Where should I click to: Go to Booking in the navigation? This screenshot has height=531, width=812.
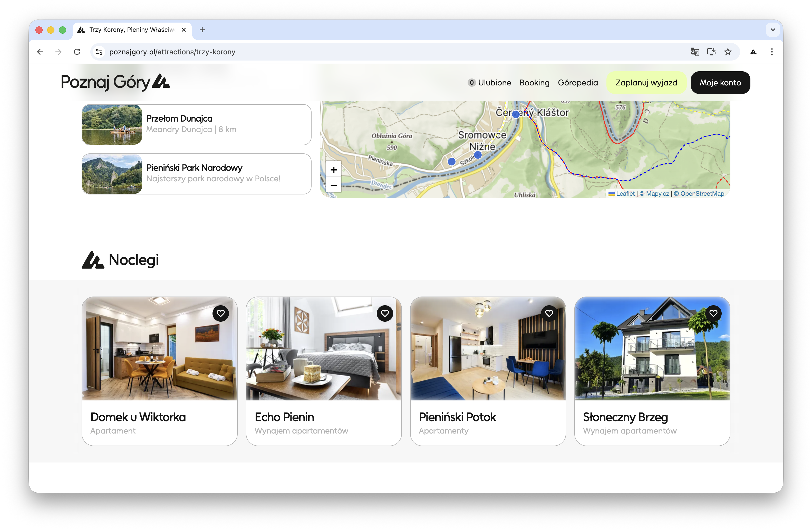534,83
